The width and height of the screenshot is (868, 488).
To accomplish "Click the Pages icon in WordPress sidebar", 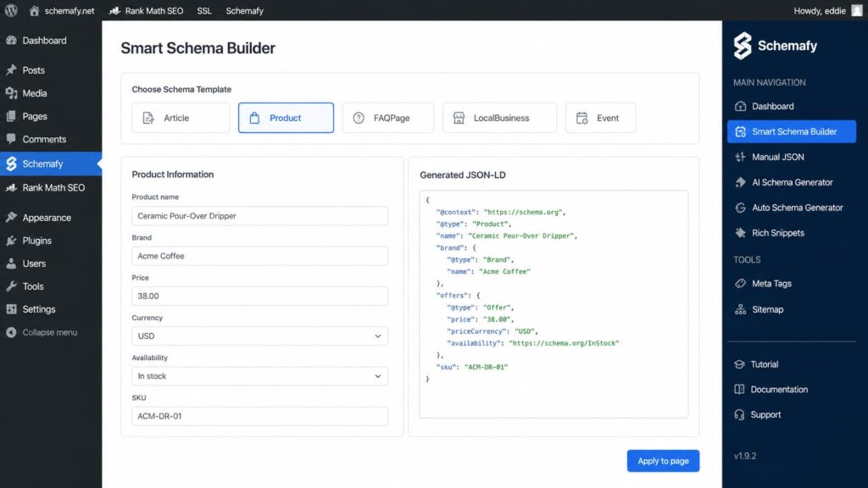I will coord(11,116).
